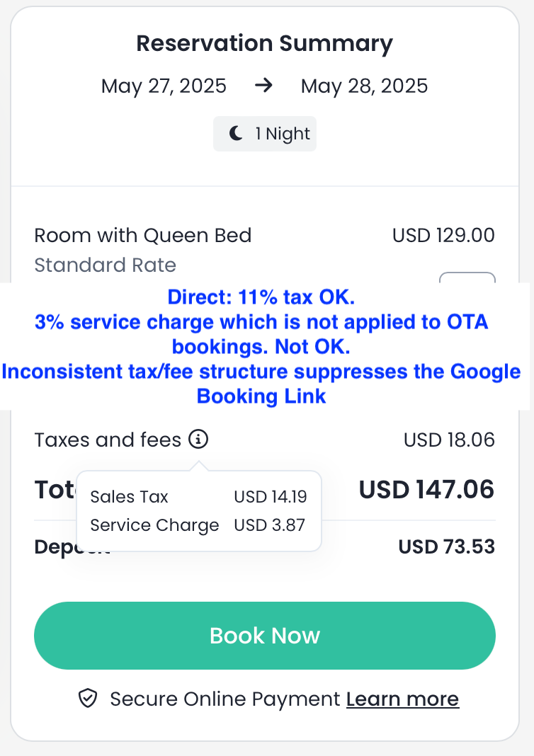The width and height of the screenshot is (534, 756).
Task: Click the 1 Night duration badge
Action: pos(265,134)
